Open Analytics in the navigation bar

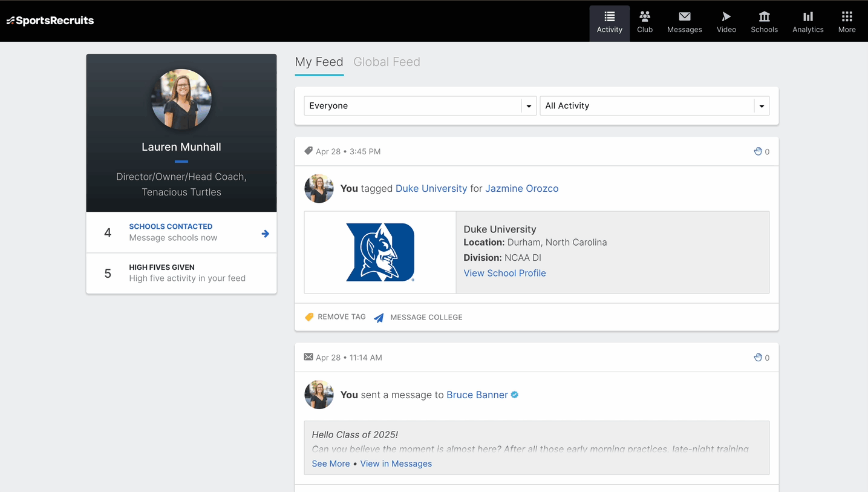(x=808, y=23)
